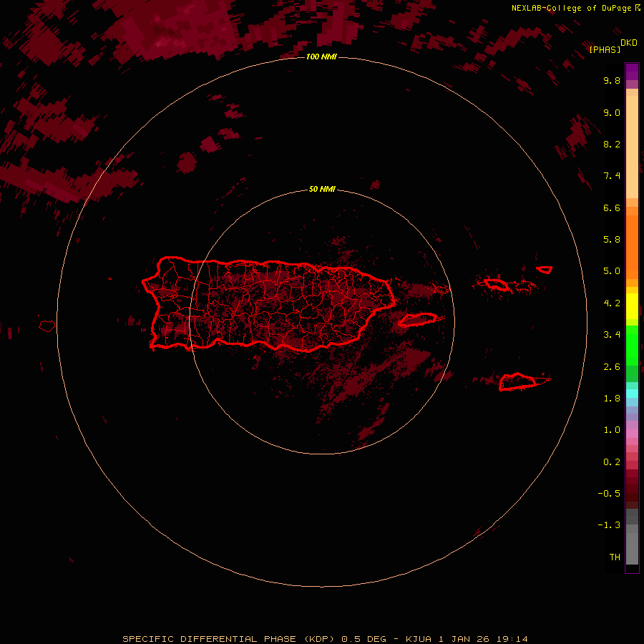
Task: Click the 1.0 scale value
Action: 612,430
